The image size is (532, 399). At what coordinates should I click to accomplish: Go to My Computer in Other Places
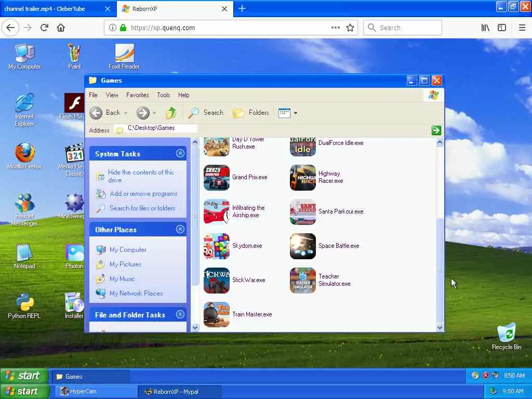(128, 250)
